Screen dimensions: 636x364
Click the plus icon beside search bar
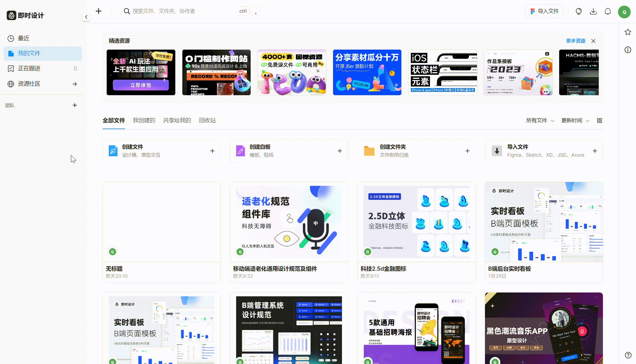pos(99,11)
